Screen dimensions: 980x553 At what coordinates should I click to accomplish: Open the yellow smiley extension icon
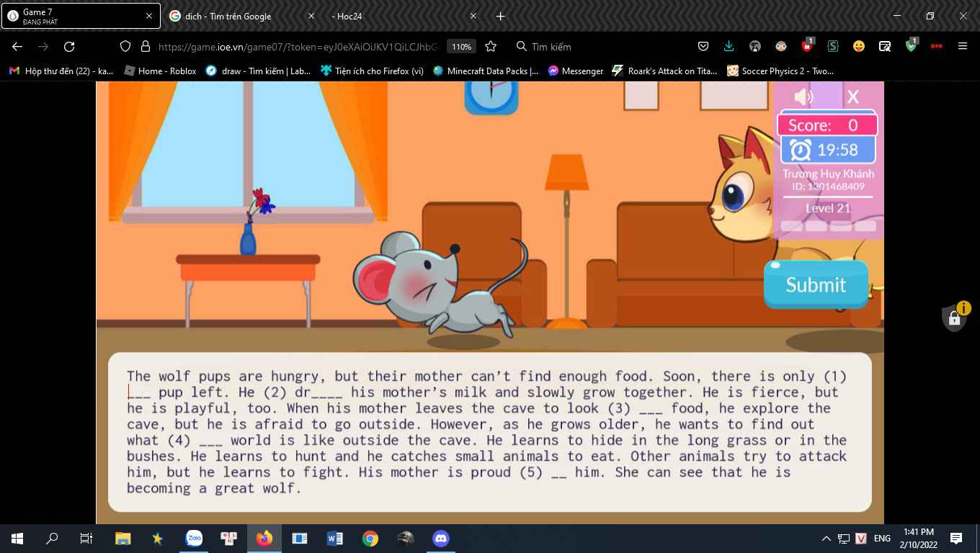click(859, 46)
